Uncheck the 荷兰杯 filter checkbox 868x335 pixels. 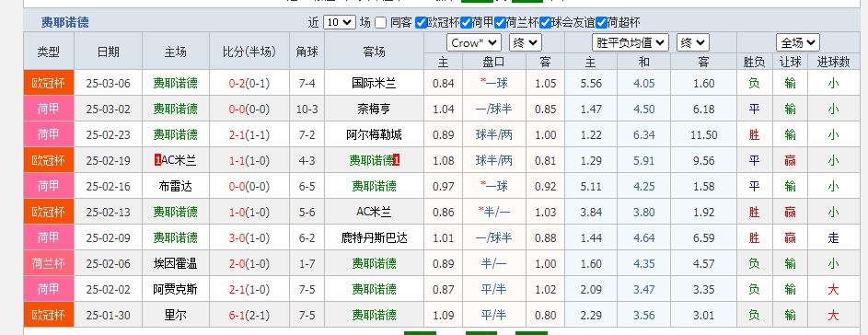501,23
